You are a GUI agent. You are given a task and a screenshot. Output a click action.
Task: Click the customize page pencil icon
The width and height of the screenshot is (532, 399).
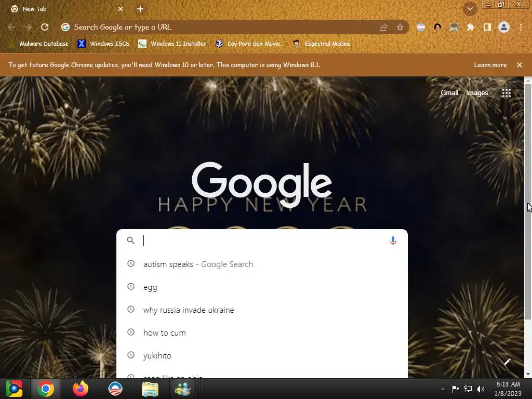pyautogui.click(x=507, y=362)
